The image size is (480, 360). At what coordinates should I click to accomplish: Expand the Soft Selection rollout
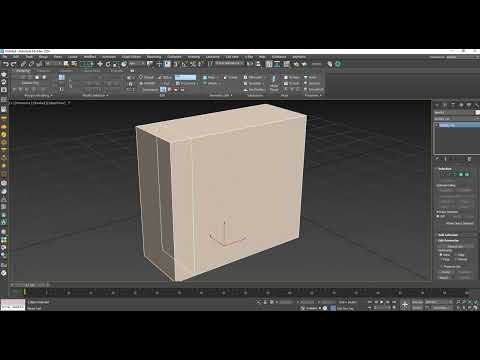click(x=447, y=235)
